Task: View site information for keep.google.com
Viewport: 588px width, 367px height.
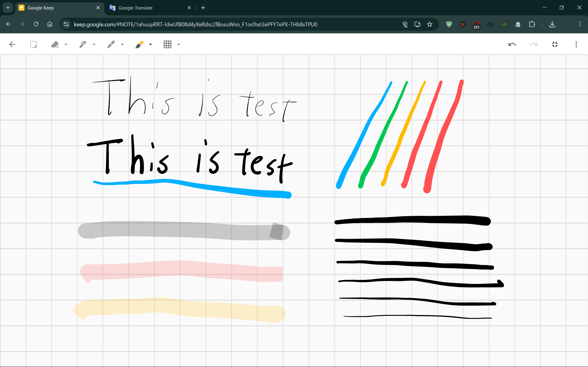Action: tap(66, 24)
